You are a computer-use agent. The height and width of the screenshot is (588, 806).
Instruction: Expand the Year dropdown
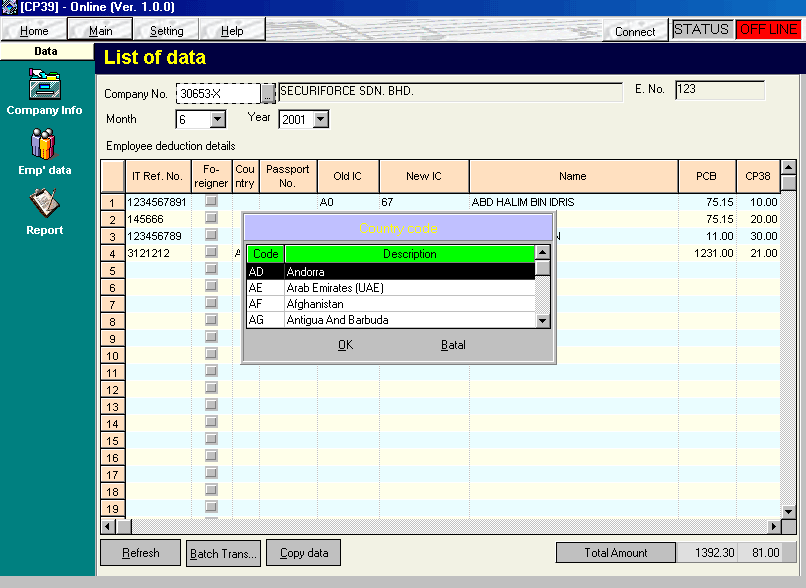(x=320, y=120)
